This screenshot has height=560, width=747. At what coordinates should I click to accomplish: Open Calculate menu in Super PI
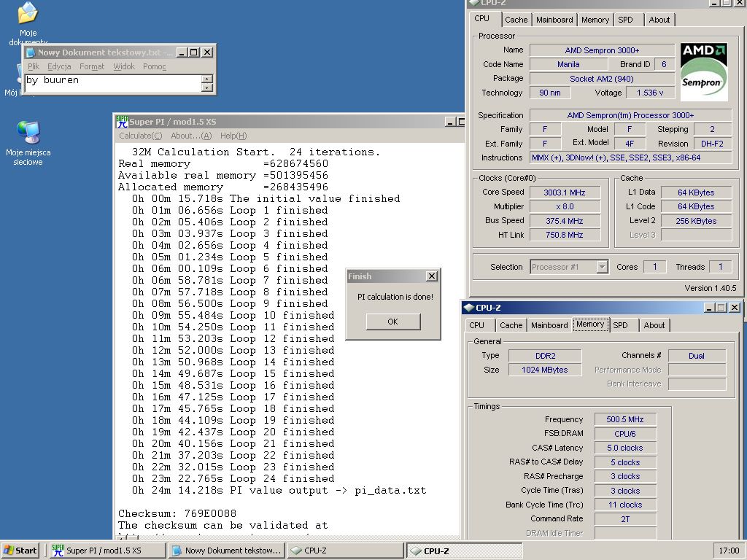pyautogui.click(x=141, y=136)
